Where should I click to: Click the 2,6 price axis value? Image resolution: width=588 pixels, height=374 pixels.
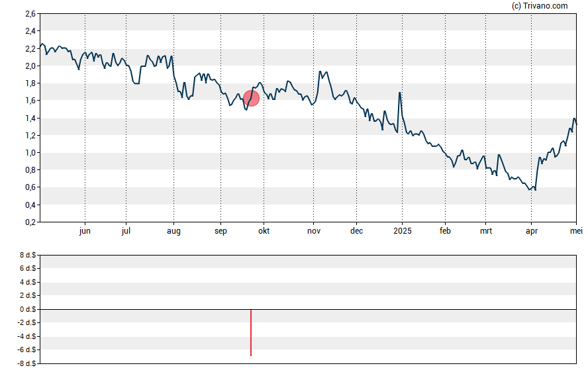click(30, 14)
